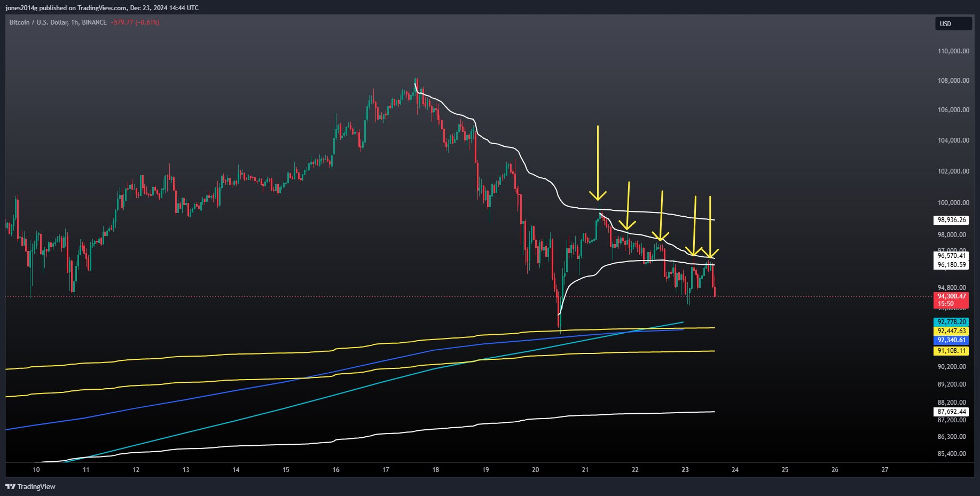Click the yellow 91,108.11 price label
Screen dimensions: 980x496
[951, 351]
